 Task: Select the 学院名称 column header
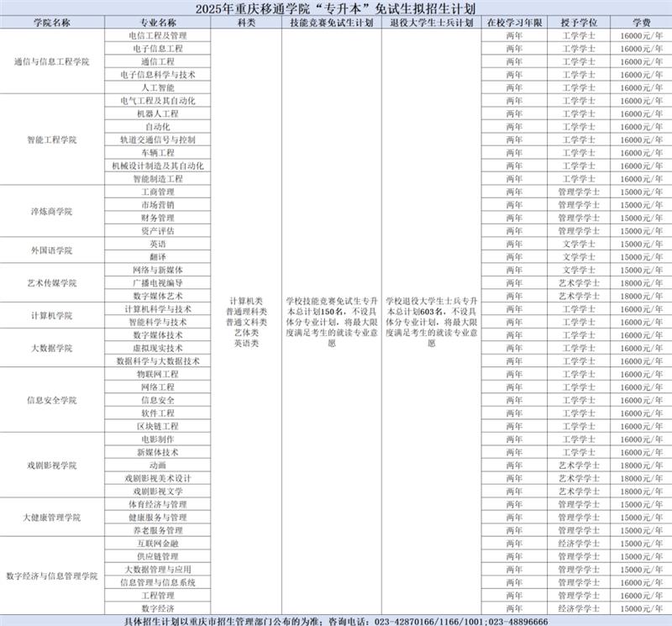(x=52, y=23)
